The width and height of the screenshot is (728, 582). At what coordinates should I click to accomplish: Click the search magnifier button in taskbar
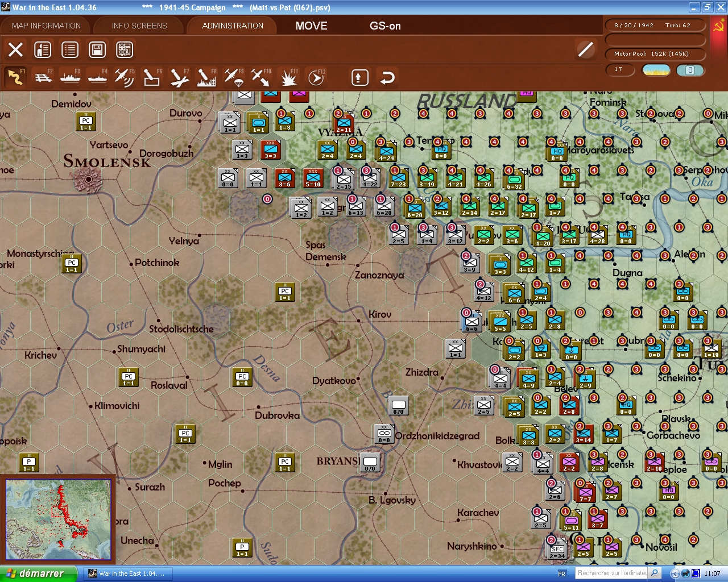click(x=655, y=573)
